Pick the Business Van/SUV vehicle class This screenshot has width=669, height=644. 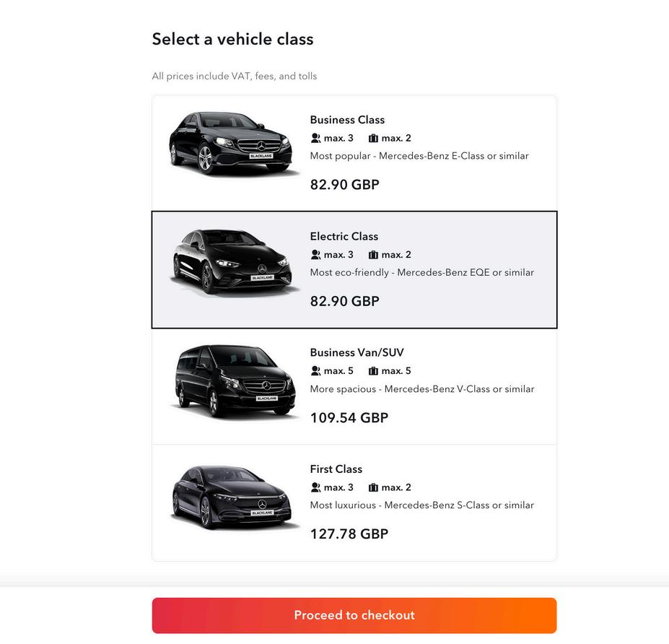[357, 352]
